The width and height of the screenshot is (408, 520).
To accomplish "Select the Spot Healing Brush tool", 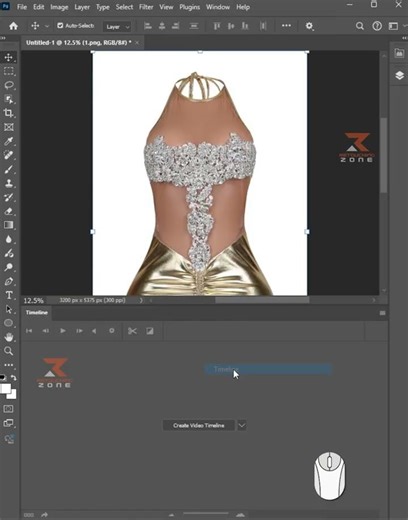I will [x=9, y=155].
